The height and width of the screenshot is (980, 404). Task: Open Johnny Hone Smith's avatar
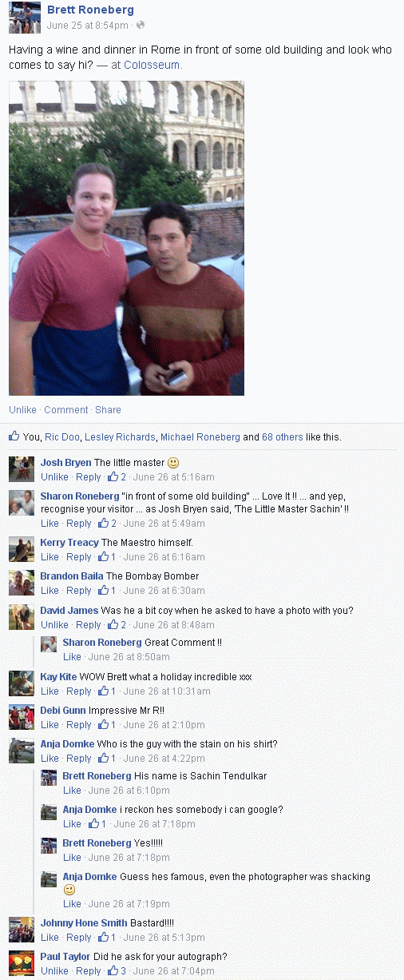coord(22,930)
